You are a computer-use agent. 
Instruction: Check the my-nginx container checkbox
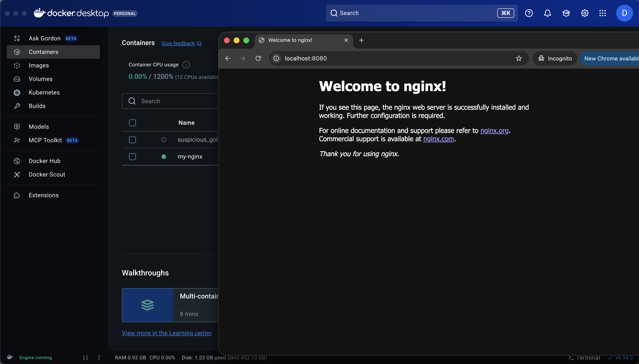click(x=132, y=156)
